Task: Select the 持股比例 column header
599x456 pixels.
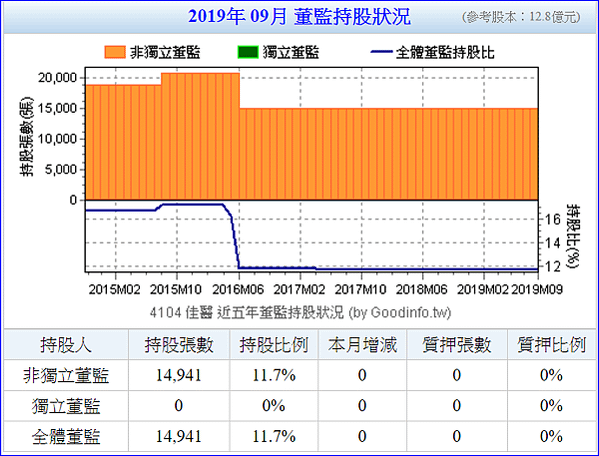Action: point(274,345)
